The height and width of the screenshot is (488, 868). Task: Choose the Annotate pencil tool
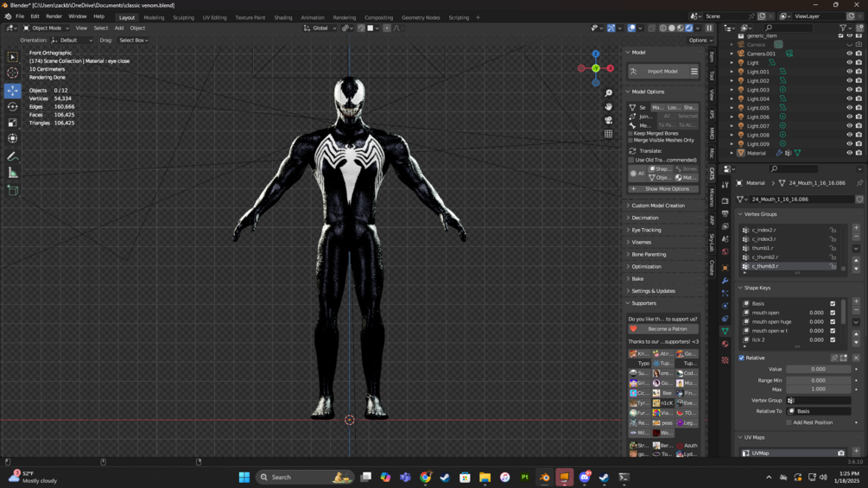[12, 156]
